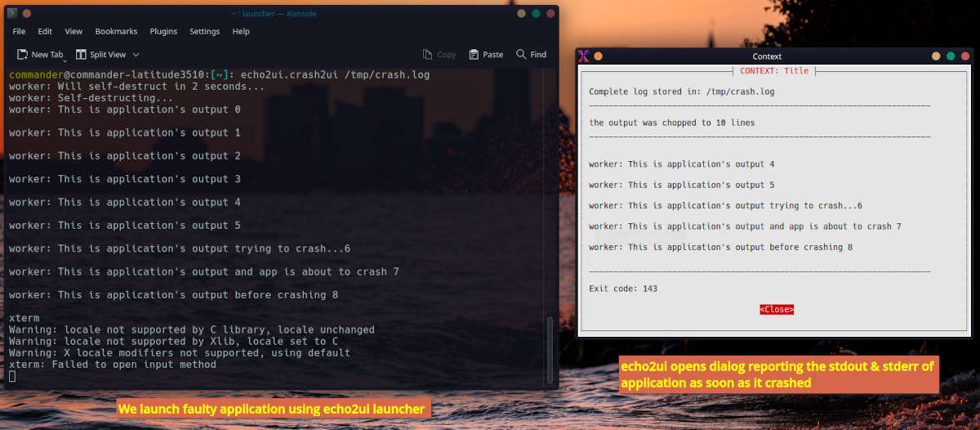Viewport: 980px width, 430px height.
Task: Click the pin dot in Context window title bar
Action: 598,56
